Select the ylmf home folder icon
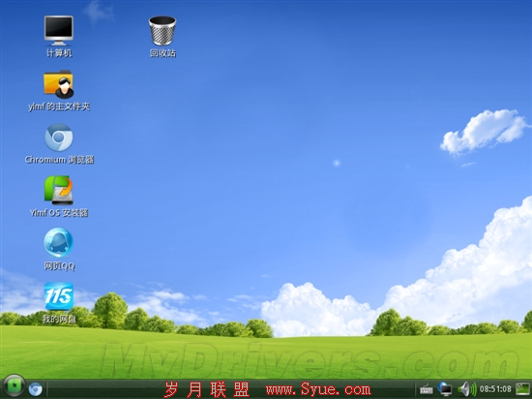Screen dimensions: 532x399 coord(59,84)
